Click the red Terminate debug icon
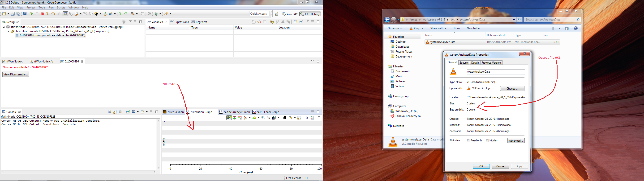 click(43, 14)
